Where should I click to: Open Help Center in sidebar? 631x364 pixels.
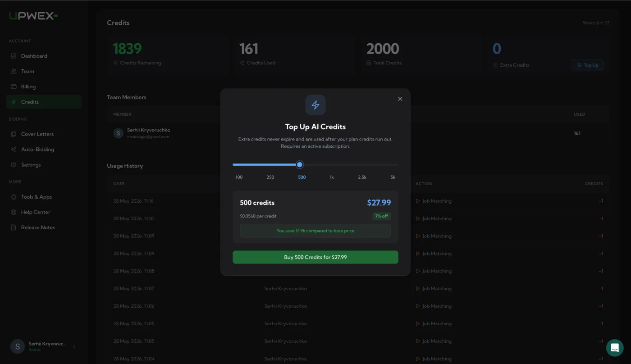click(44, 212)
